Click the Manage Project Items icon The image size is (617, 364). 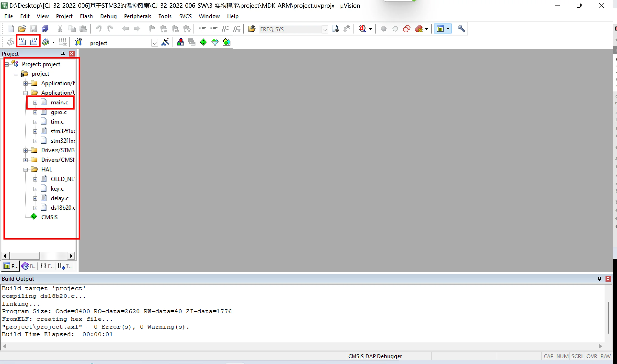pyautogui.click(x=181, y=42)
